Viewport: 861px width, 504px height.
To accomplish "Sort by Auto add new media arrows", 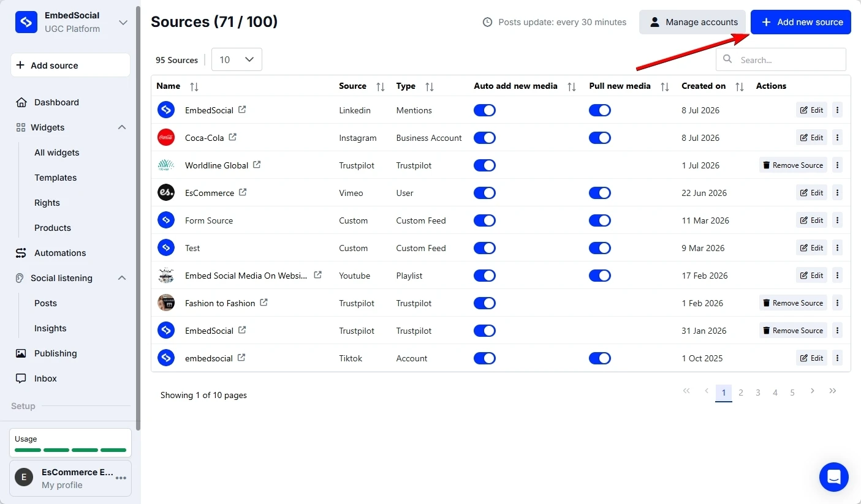I will pos(572,86).
